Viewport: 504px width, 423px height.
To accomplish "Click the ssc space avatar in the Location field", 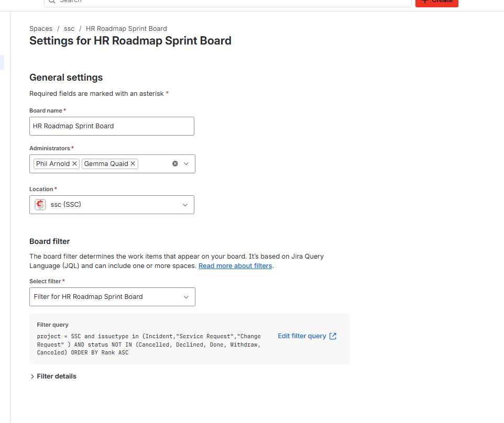I will [40, 204].
